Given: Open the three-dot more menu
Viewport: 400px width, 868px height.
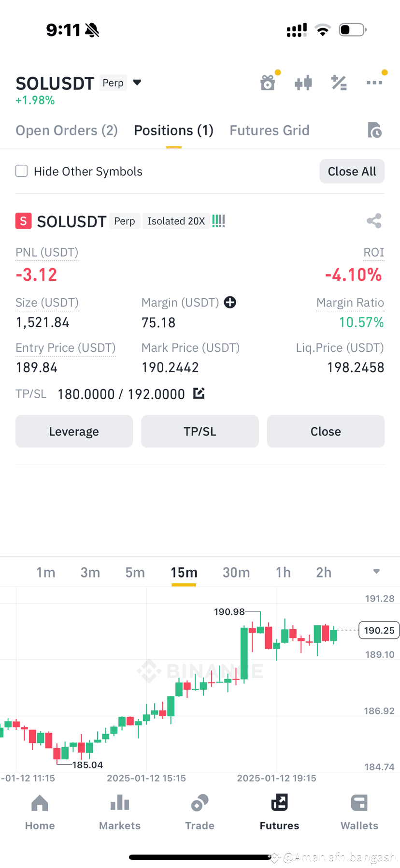Looking at the screenshot, I should coord(374,83).
